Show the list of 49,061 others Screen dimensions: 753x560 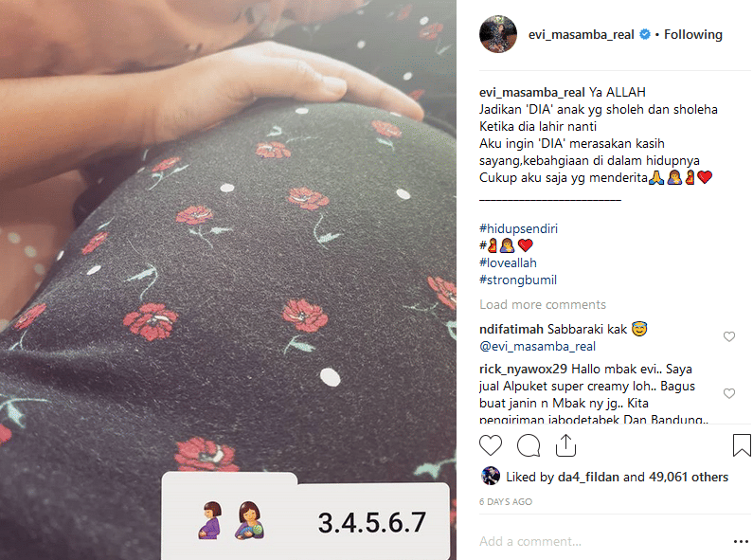click(689, 477)
